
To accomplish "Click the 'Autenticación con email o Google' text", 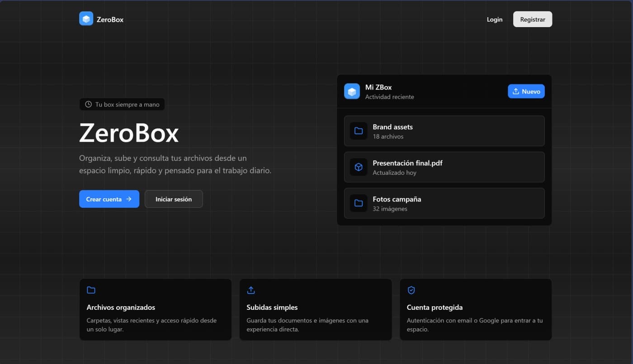I will pyautogui.click(x=475, y=325).
